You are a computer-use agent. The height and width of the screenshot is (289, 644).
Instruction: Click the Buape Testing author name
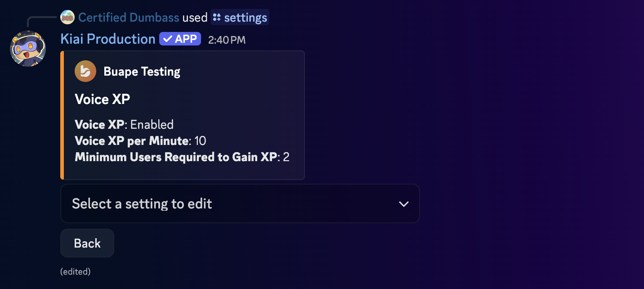[x=142, y=72]
